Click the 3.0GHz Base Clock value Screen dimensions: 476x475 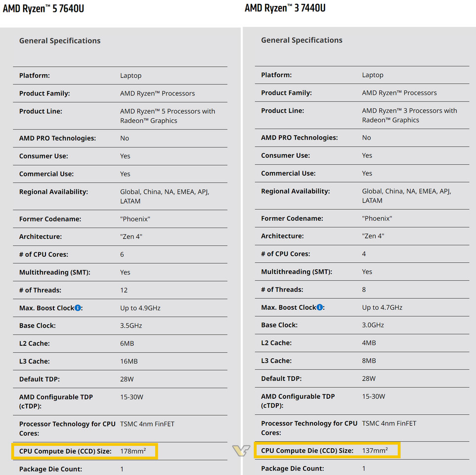[372, 325]
